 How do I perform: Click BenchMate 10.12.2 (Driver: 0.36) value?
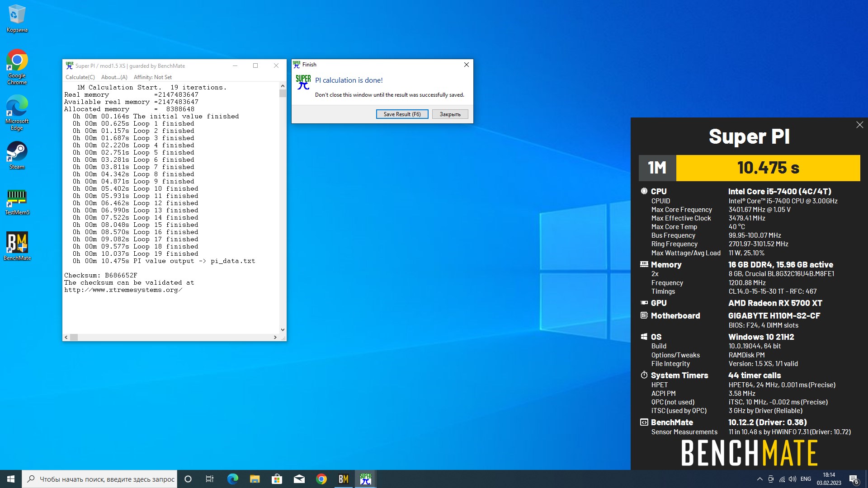click(x=767, y=422)
